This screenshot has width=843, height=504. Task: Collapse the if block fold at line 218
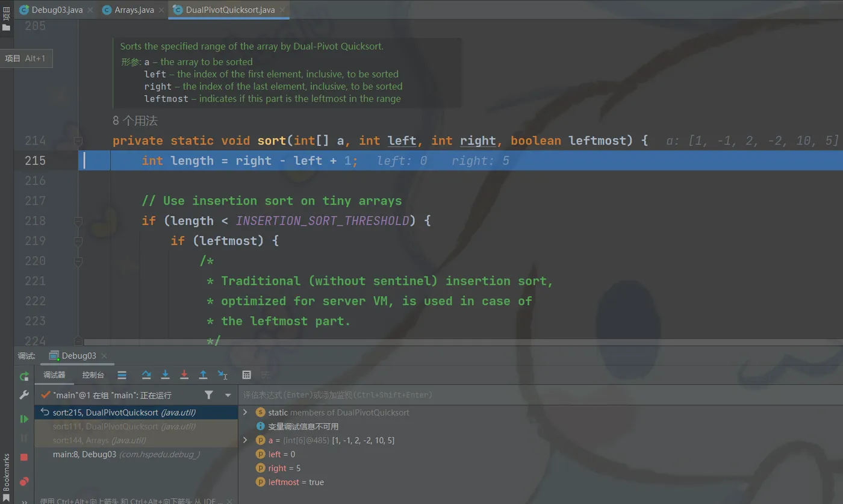pos(78,221)
